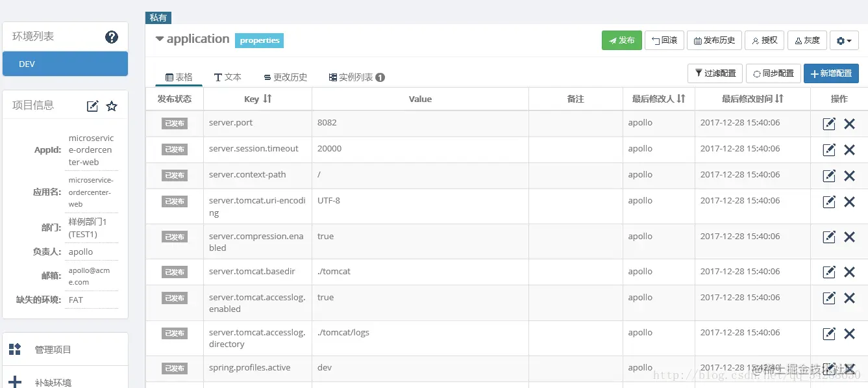Viewport: 868px width, 388px height.
Task: Select the DEV environment
Action: click(x=65, y=64)
